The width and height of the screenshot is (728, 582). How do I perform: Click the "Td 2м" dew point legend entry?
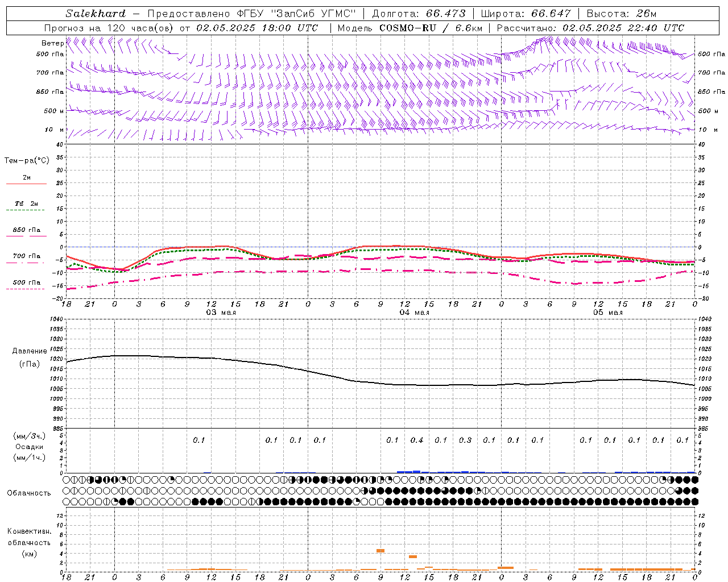pos(26,203)
